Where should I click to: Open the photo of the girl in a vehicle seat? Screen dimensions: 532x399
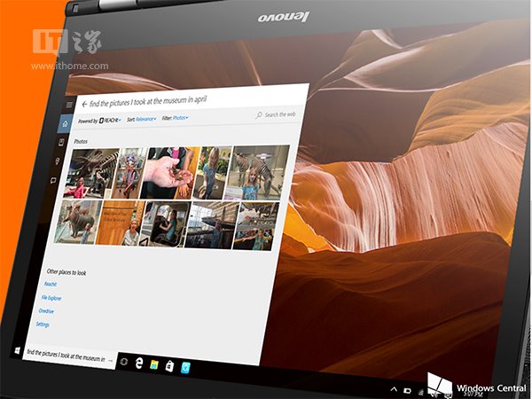(x=166, y=224)
